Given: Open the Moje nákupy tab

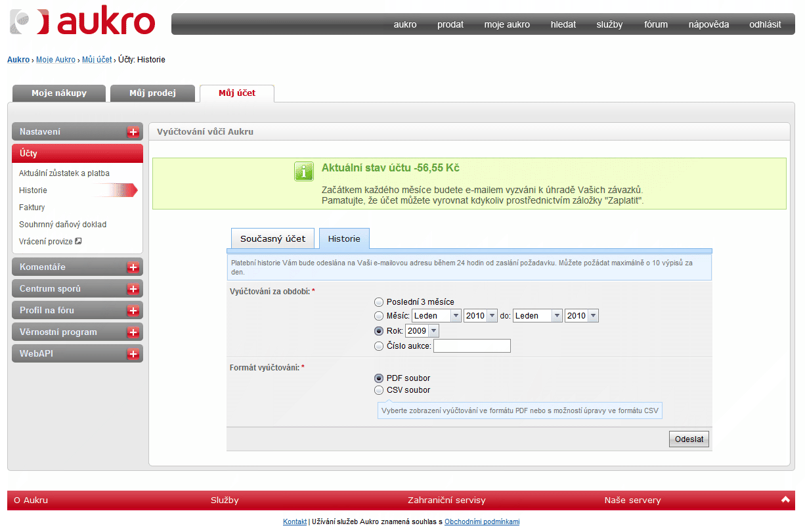Looking at the screenshot, I should 59,93.
